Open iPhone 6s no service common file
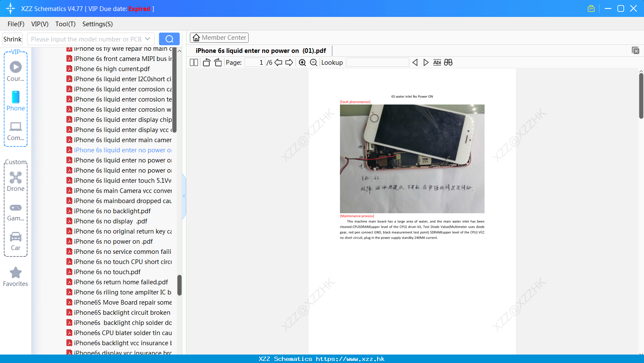This screenshot has height=363, width=644. [119, 252]
